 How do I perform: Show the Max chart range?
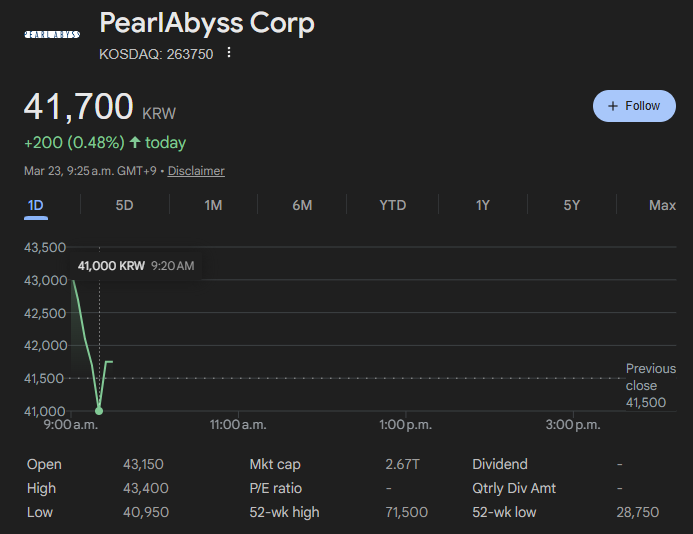[x=662, y=205]
